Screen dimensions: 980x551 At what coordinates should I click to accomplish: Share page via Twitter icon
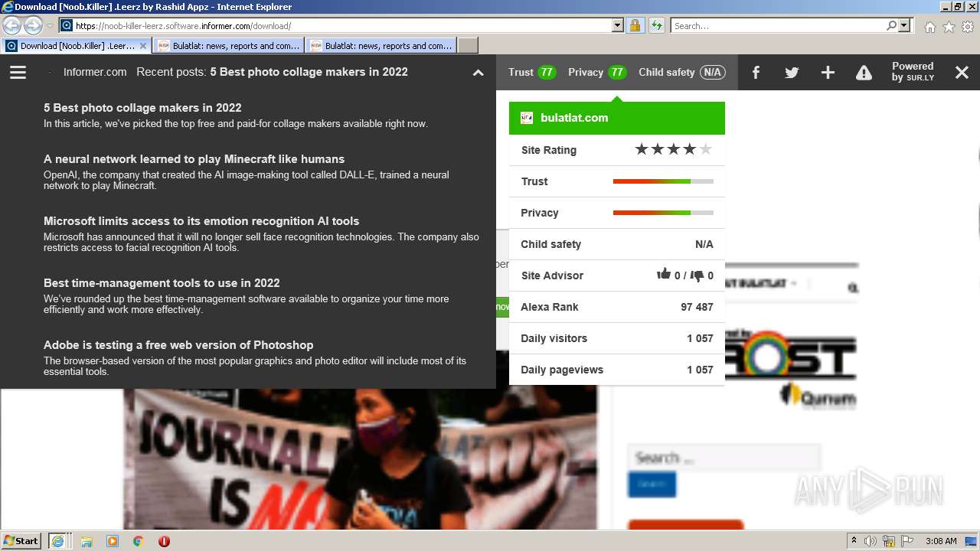point(792,73)
